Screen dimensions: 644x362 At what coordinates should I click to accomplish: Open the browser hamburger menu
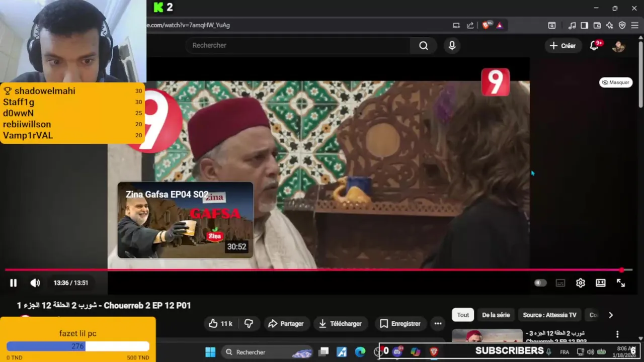tap(635, 25)
